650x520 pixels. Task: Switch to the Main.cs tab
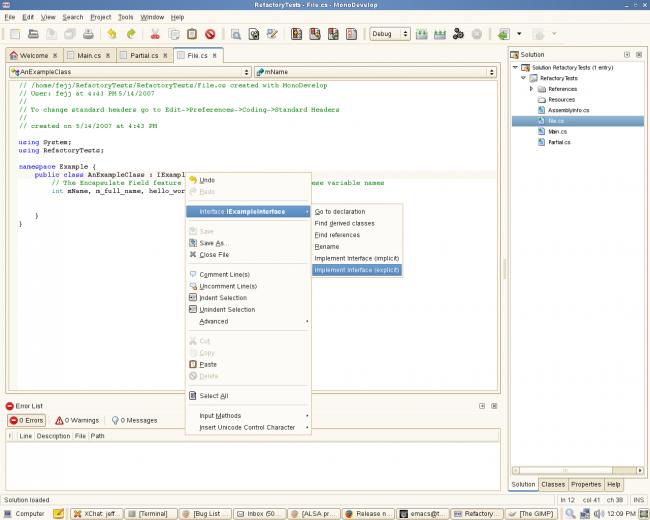[x=89, y=56]
